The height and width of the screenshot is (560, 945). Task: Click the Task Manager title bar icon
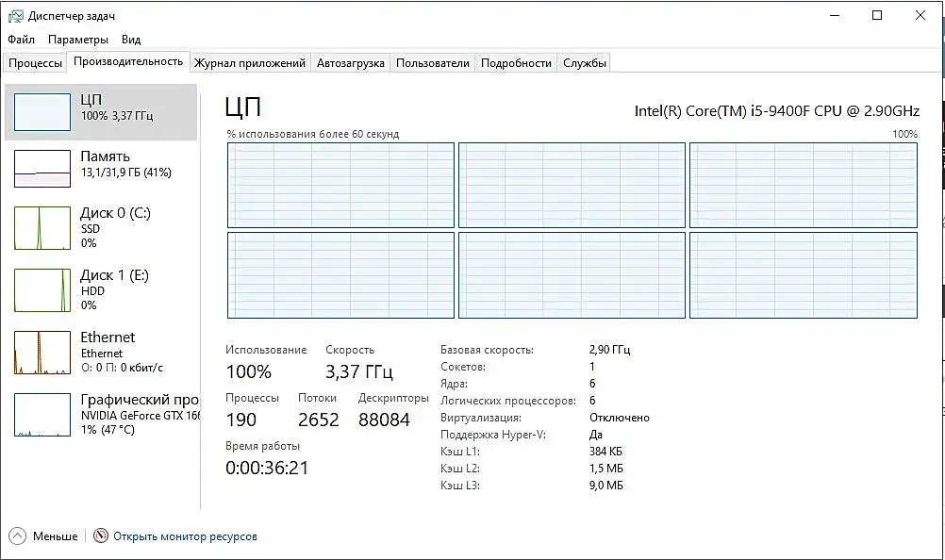tap(15, 16)
